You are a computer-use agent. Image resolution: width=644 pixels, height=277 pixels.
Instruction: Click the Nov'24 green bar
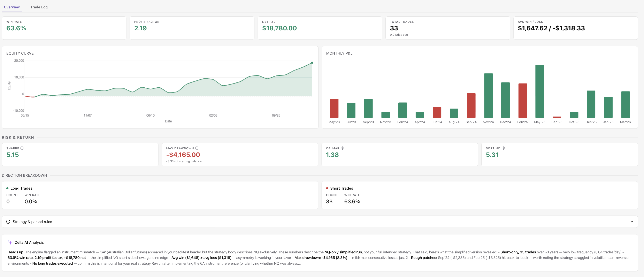(488, 96)
